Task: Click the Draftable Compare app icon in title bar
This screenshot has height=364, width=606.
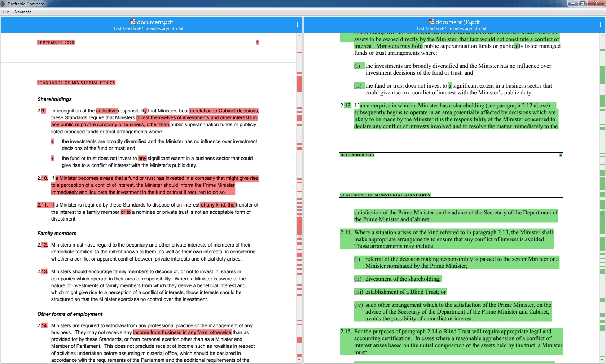Action: (3, 4)
